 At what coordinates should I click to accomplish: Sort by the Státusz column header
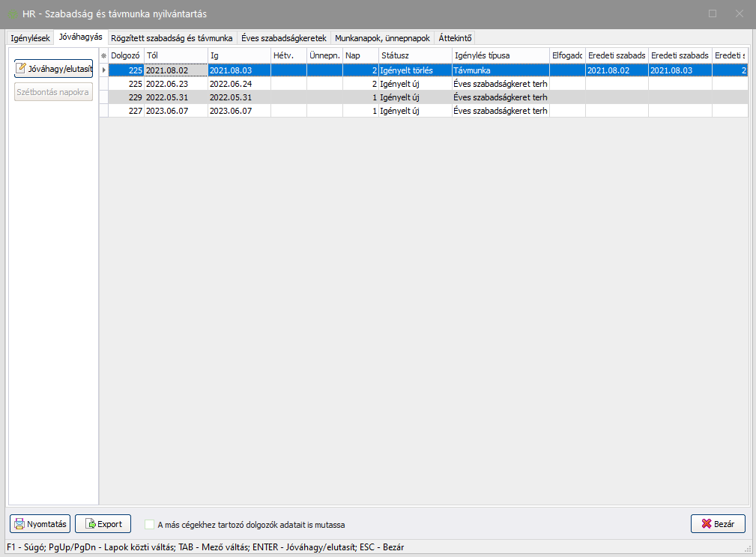click(414, 55)
